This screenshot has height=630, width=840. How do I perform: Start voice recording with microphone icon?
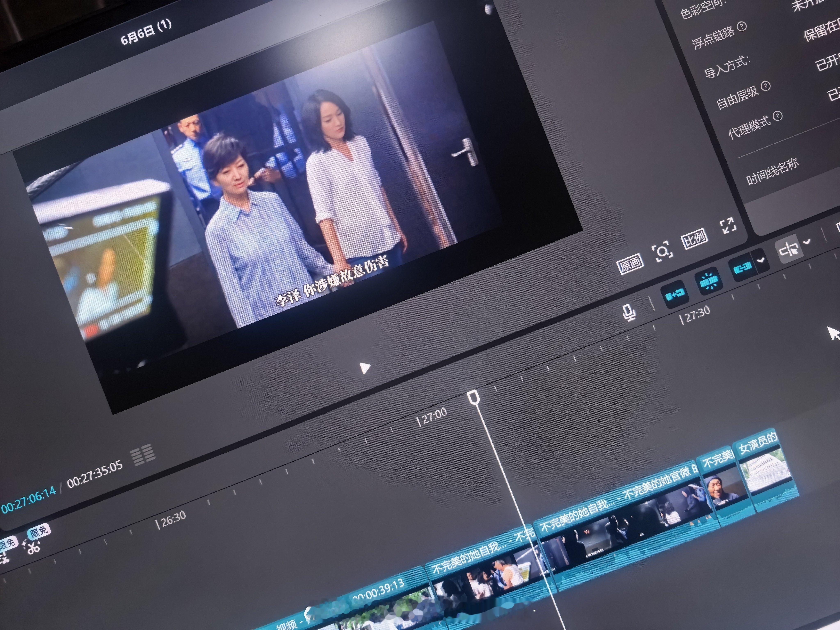pyautogui.click(x=629, y=312)
